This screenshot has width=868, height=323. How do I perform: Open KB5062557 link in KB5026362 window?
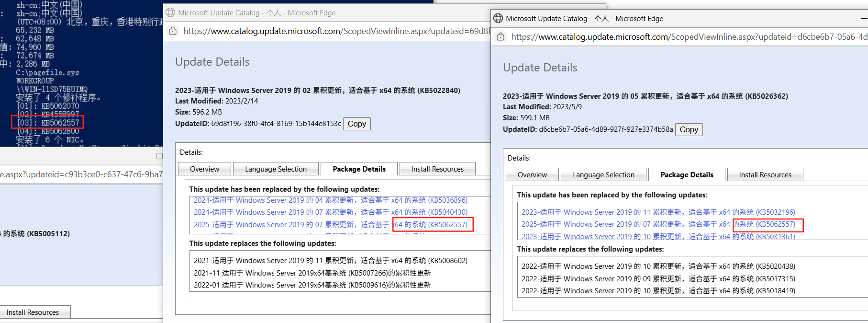tap(658, 224)
